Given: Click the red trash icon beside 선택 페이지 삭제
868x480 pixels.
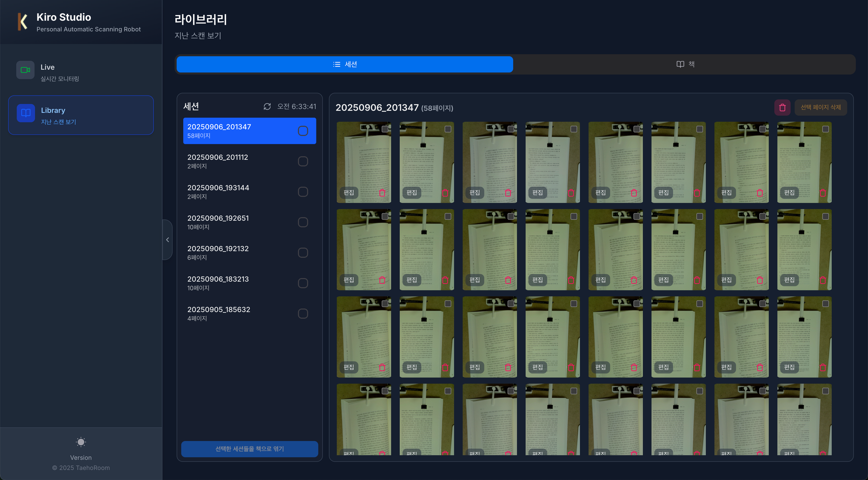Looking at the screenshot, I should pos(782,108).
